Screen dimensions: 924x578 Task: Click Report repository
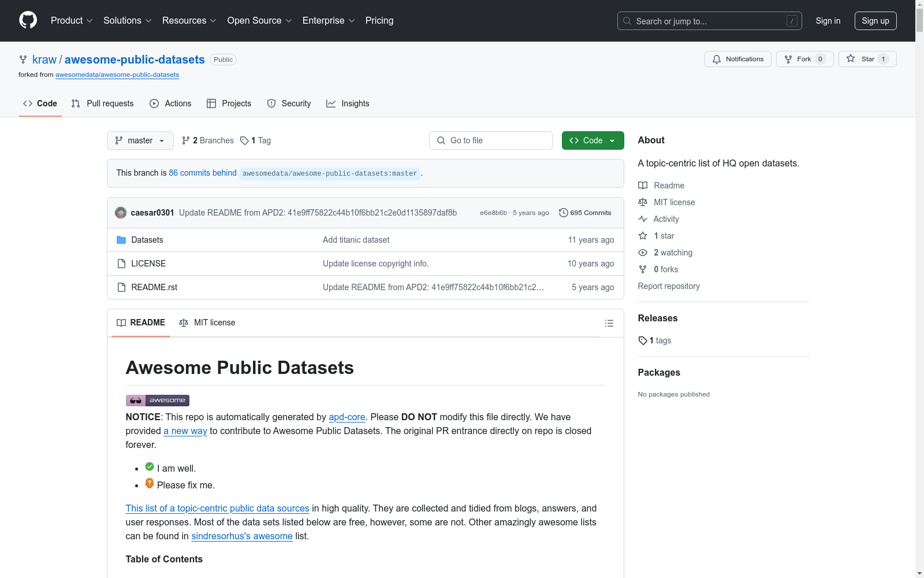coord(669,286)
